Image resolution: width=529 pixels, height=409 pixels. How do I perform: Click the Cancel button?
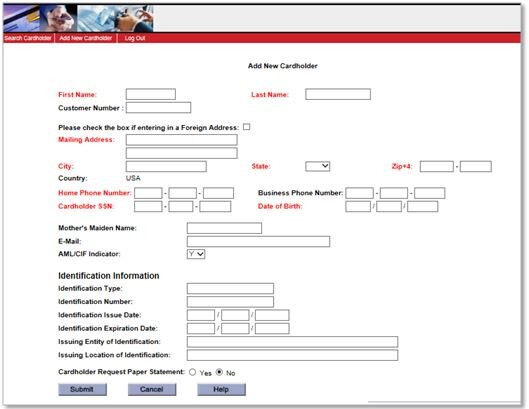pos(152,389)
